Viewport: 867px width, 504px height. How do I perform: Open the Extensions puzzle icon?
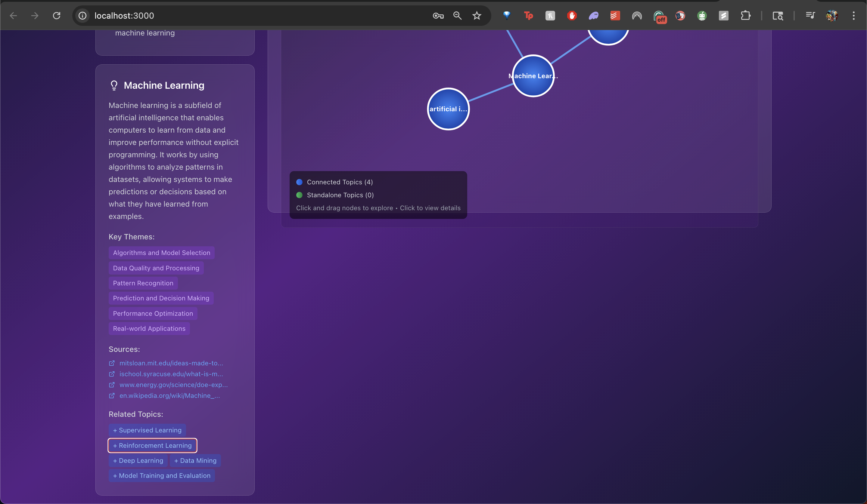pos(745,15)
